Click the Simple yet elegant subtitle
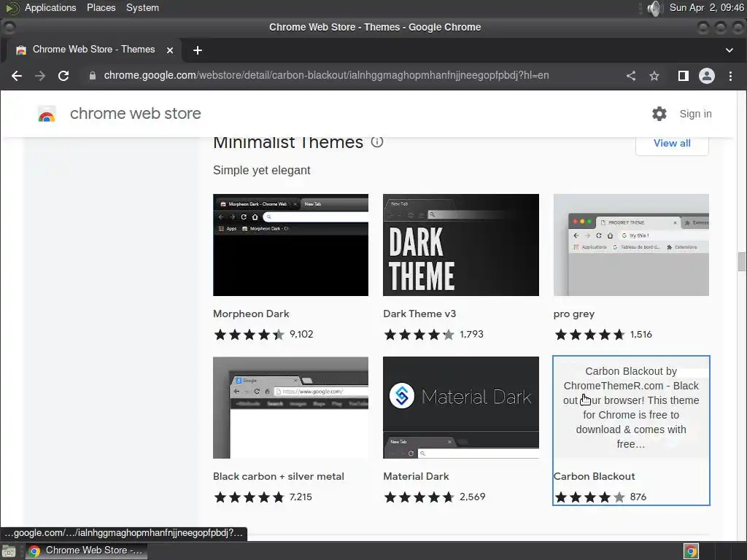 pos(262,171)
